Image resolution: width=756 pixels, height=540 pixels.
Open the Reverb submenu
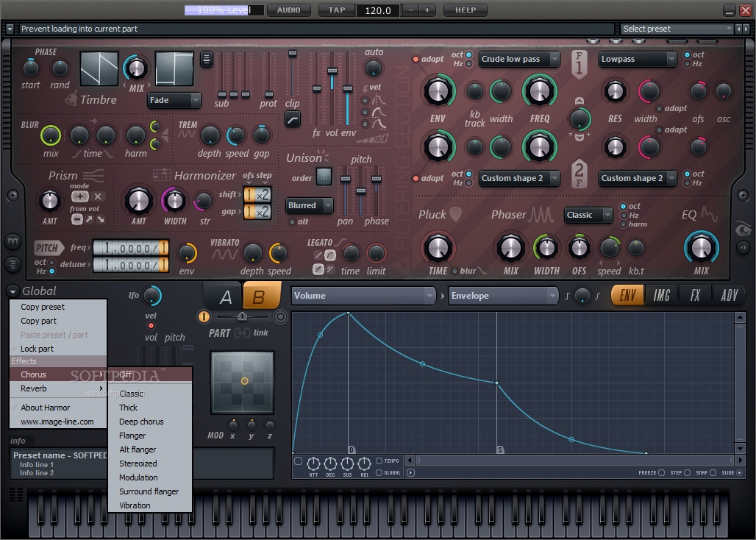[x=58, y=388]
